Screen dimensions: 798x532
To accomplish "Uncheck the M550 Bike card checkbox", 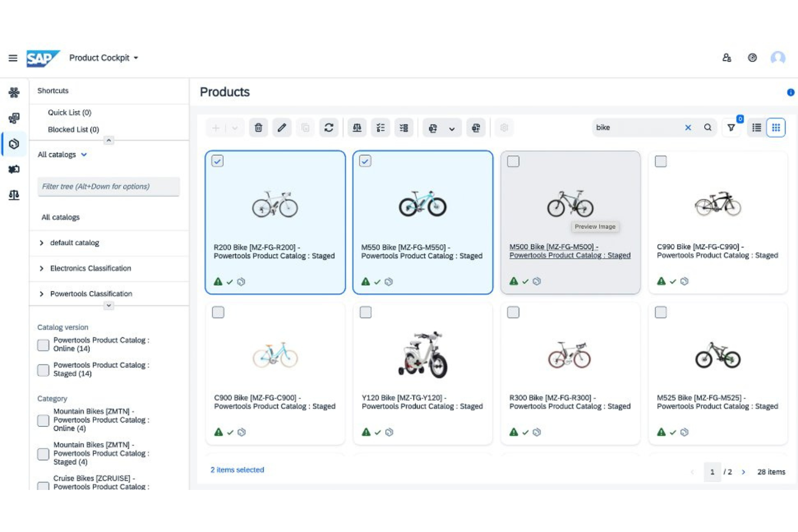I will tap(366, 161).
